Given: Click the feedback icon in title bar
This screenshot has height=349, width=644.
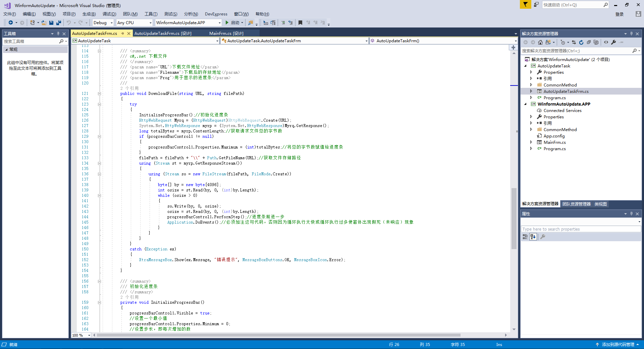Looking at the screenshot, I should 536,5.
